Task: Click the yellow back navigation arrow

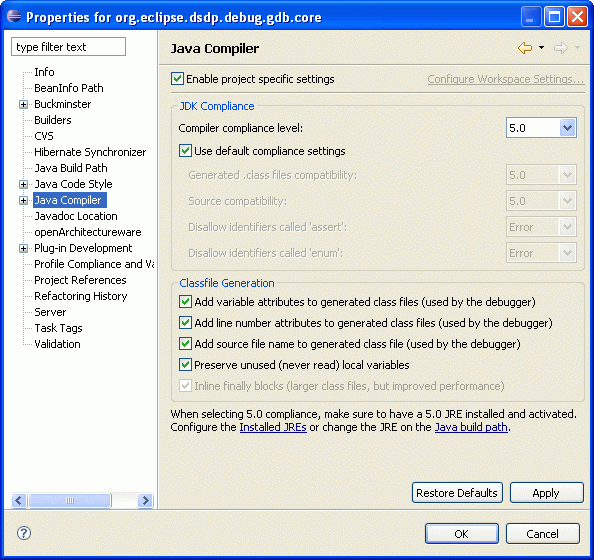Action: 525,48
